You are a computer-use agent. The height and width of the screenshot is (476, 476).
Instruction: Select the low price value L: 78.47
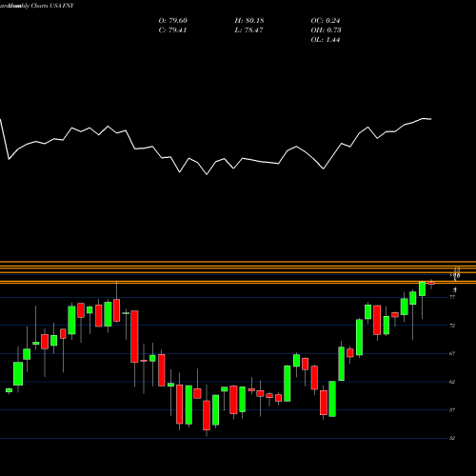pos(248,30)
